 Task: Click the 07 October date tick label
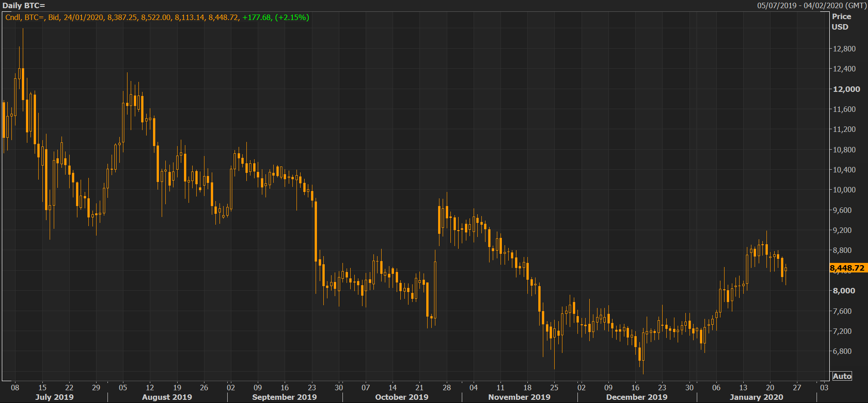click(x=366, y=388)
